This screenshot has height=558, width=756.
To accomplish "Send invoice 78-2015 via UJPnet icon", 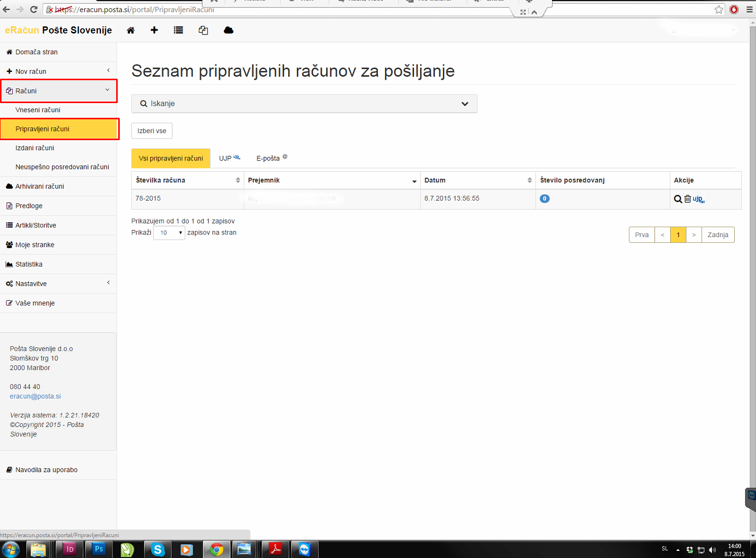I will (699, 199).
